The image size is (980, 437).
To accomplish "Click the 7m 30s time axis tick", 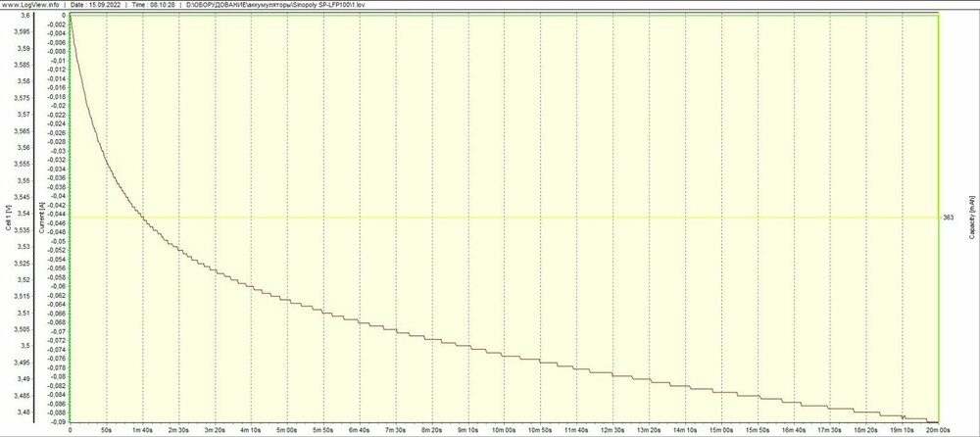I will (x=396, y=431).
